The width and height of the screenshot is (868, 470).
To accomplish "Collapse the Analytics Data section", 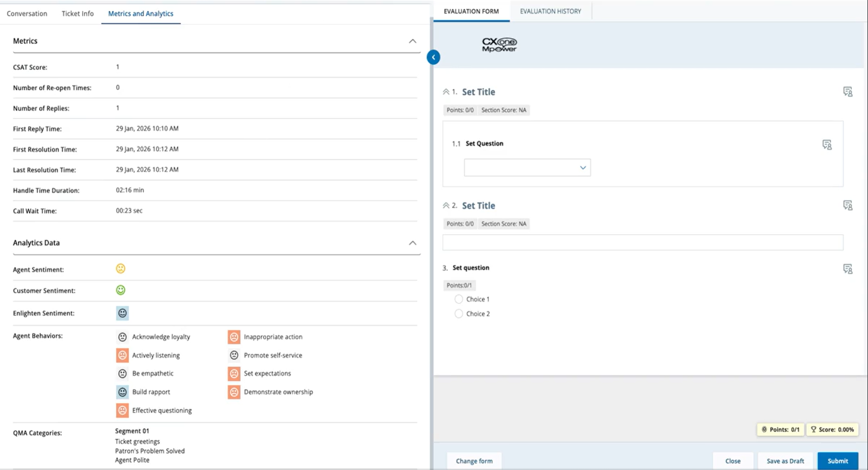I will [412, 243].
